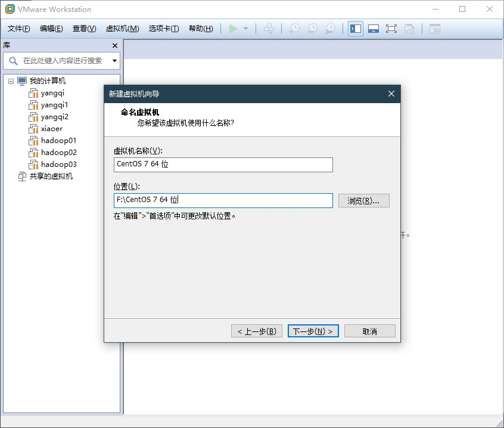Select the yangqi1 virtual machine
504x428 pixels.
(55, 105)
